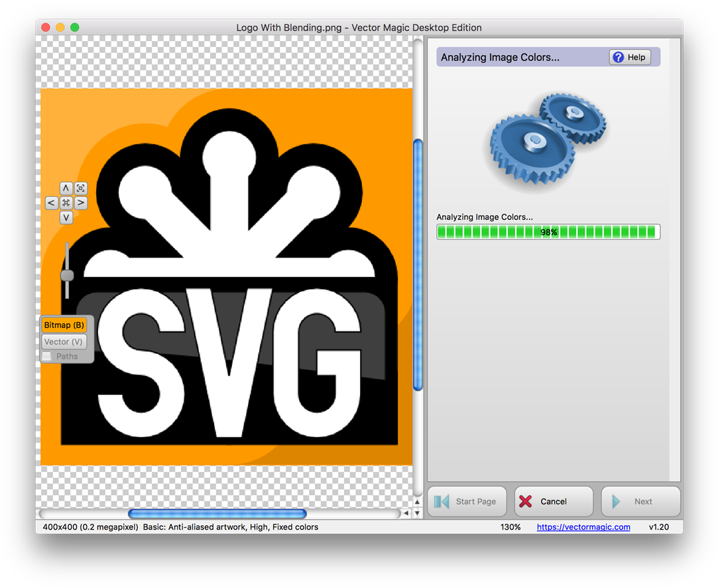Open Help for Analyzing Image Colors
This screenshot has width=718, height=588.
point(630,57)
